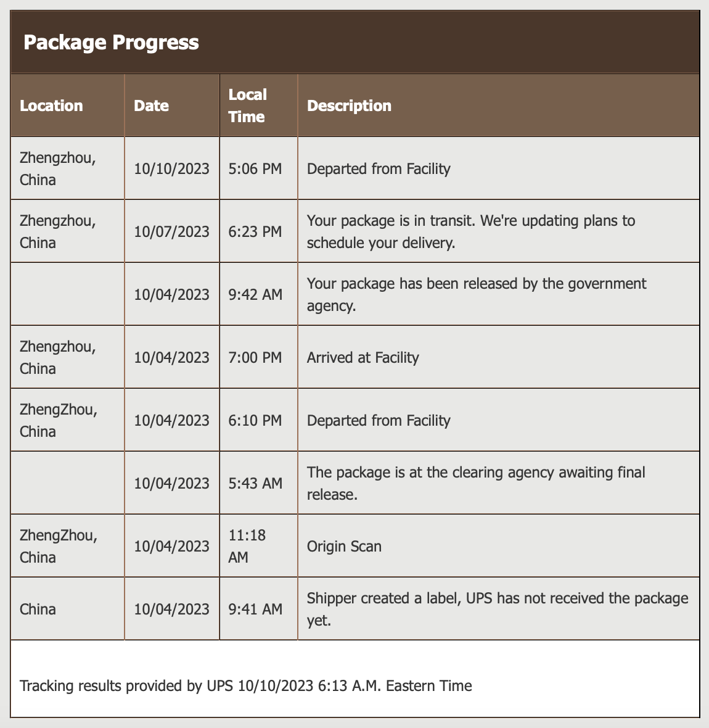Select the Description column header
Viewport: 709px width, 728px height.
pos(349,105)
